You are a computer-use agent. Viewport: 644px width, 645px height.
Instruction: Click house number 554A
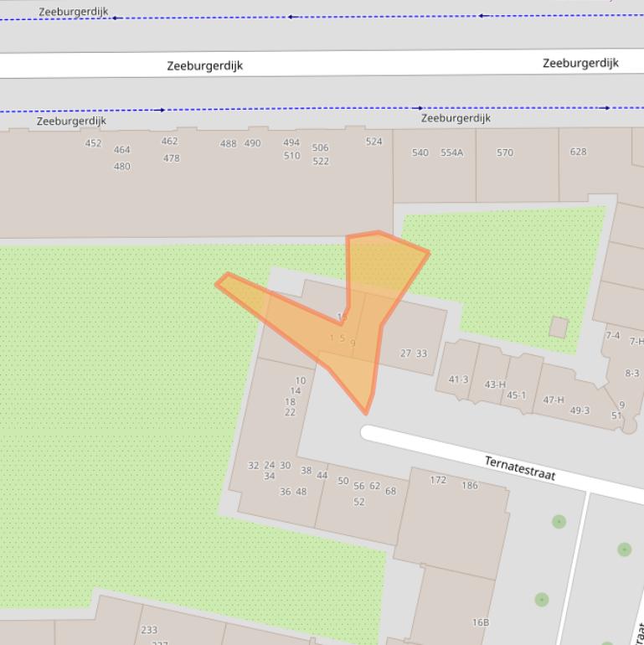click(451, 153)
